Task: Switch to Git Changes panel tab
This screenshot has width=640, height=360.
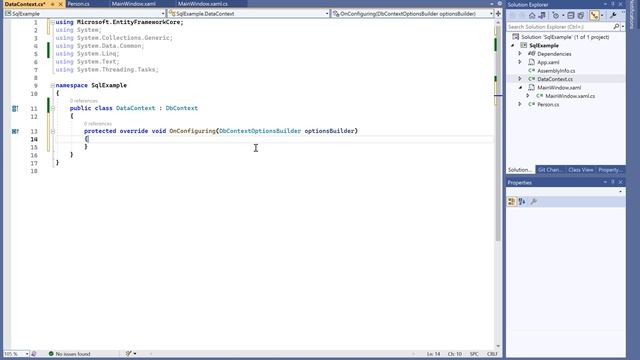Action: (550, 170)
